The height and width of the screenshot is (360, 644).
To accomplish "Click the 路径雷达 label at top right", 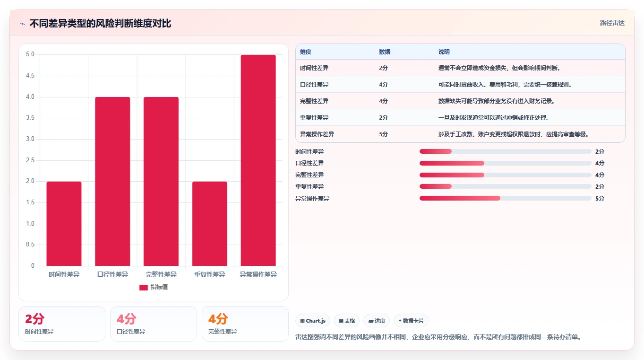I will (x=612, y=23).
